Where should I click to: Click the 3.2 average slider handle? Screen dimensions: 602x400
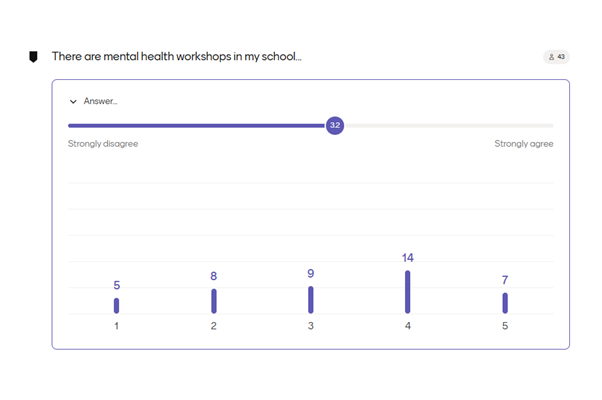[335, 125]
